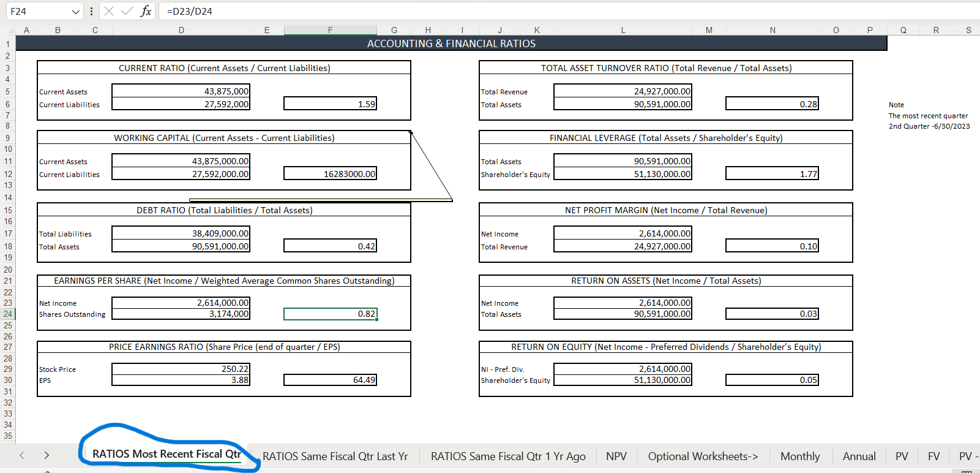Click the TOTAL ASSET TURNOVER RATIO heading
The width and height of the screenshot is (980, 473).
click(666, 68)
